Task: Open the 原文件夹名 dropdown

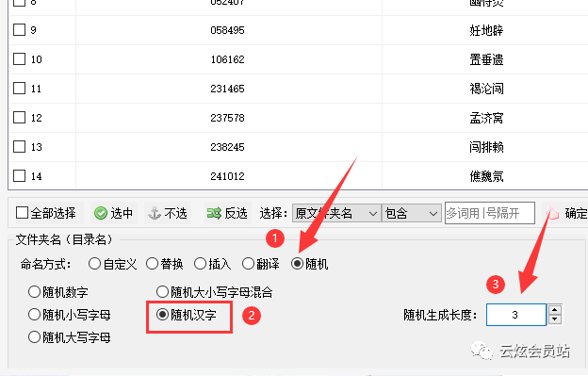Action: click(336, 213)
